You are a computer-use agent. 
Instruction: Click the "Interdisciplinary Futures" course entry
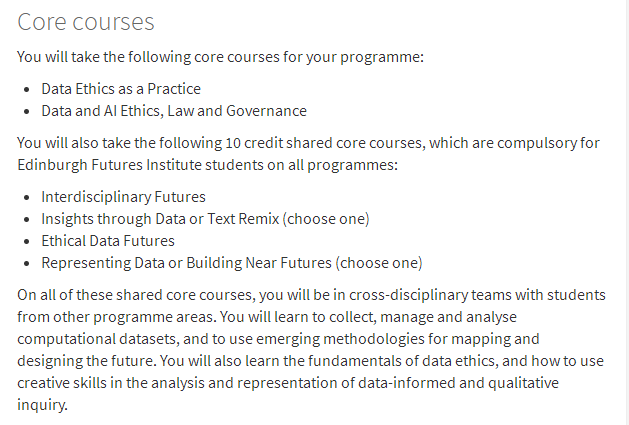click(123, 196)
